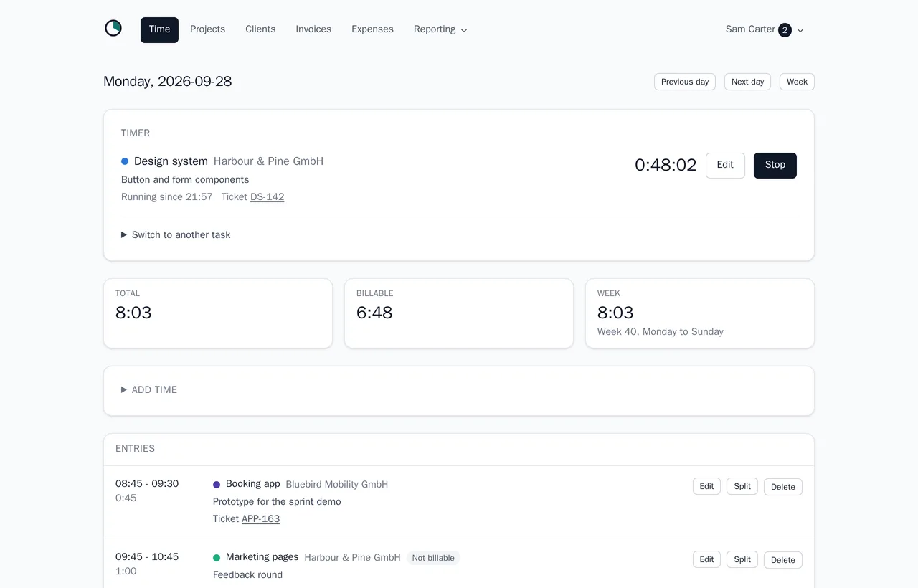This screenshot has height=588, width=918.
Task: Click Week 40, Monday to Sunday text
Action: coord(660,332)
